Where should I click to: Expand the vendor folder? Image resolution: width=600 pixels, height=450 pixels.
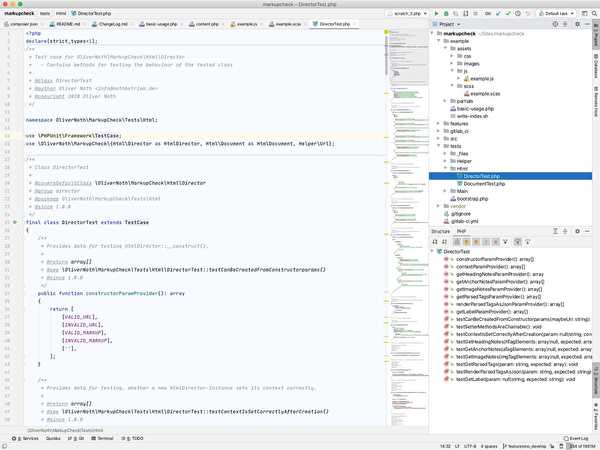tap(439, 206)
